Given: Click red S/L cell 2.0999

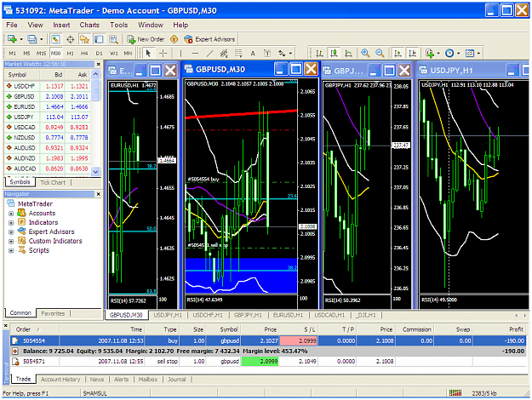Looking at the screenshot, I should (x=298, y=340).
